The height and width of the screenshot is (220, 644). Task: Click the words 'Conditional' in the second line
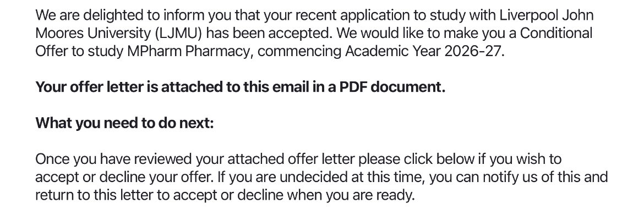(556, 33)
